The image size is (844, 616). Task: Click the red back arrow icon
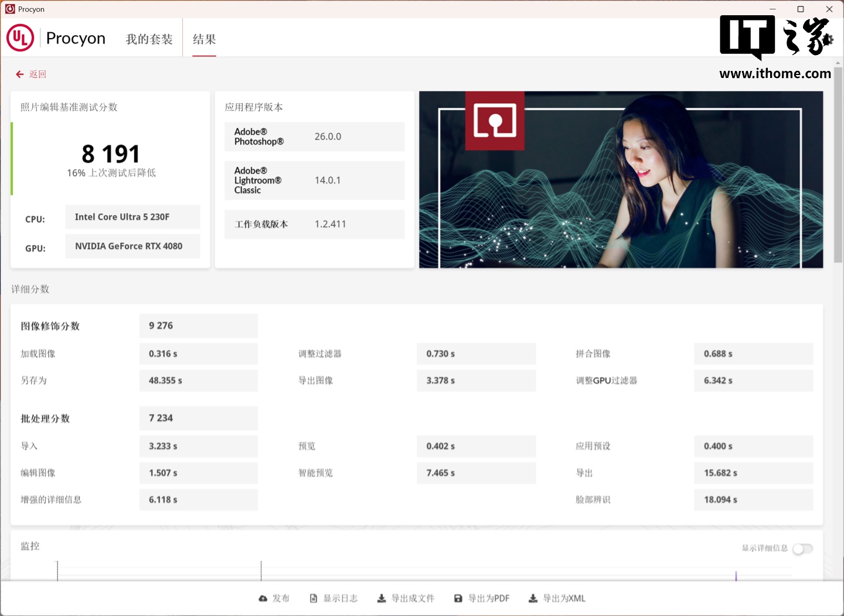click(x=19, y=74)
